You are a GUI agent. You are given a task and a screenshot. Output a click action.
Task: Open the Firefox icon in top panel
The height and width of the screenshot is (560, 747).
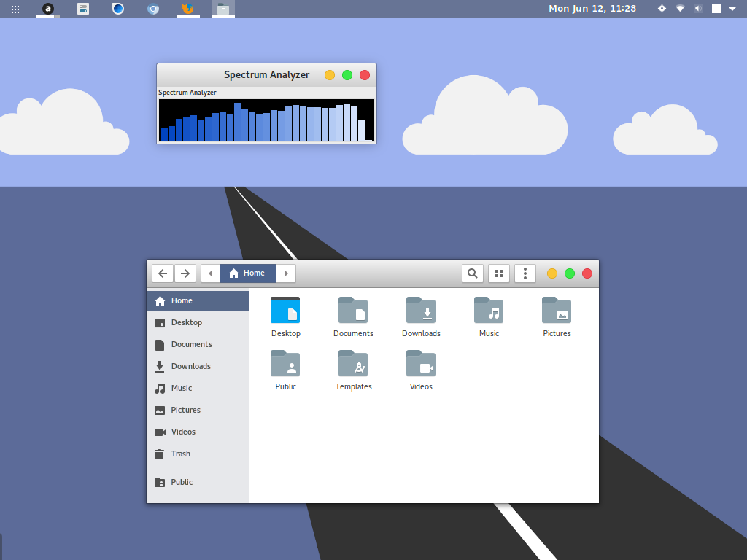(x=188, y=9)
